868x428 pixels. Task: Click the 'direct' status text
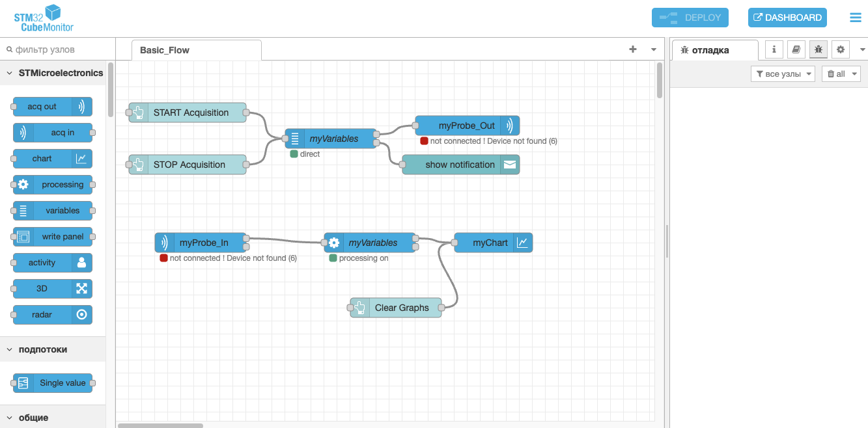(310, 154)
